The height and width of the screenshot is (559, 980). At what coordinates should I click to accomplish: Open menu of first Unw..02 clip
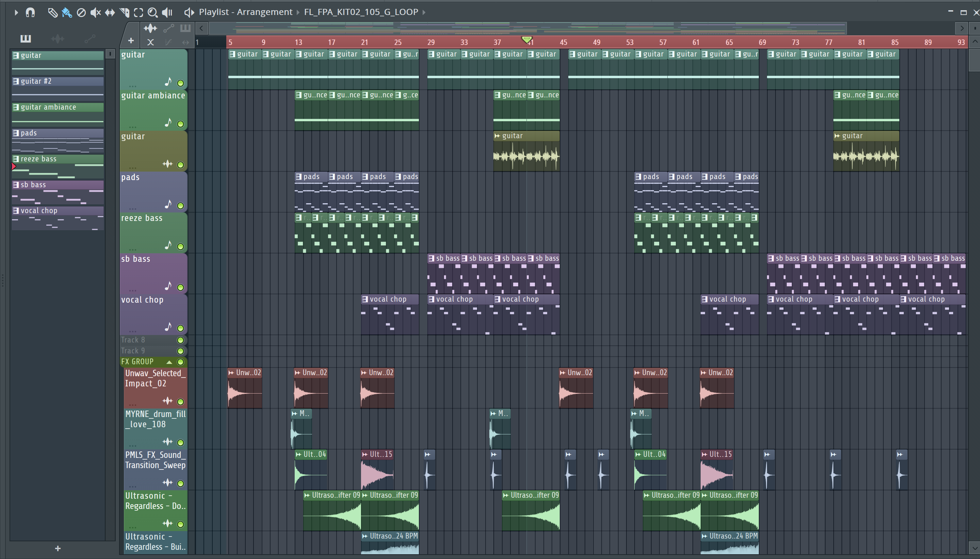click(231, 372)
